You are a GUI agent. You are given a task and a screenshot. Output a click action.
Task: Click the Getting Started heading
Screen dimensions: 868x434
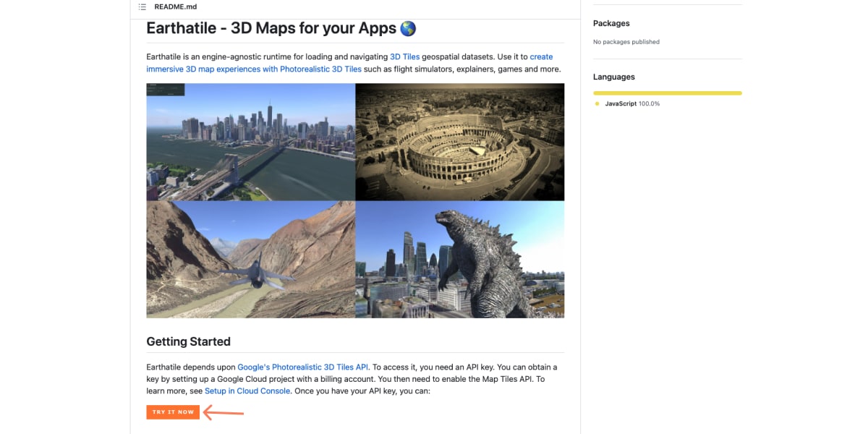pos(188,341)
